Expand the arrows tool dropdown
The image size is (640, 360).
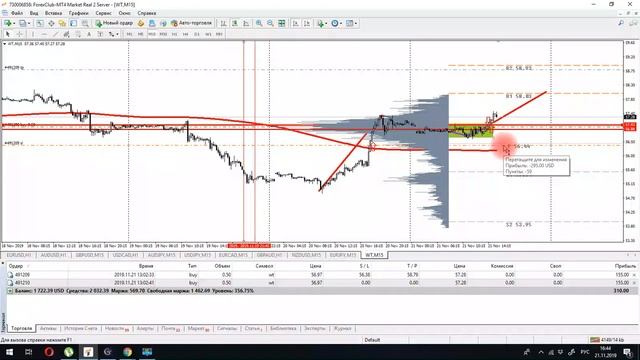[x=117, y=34]
